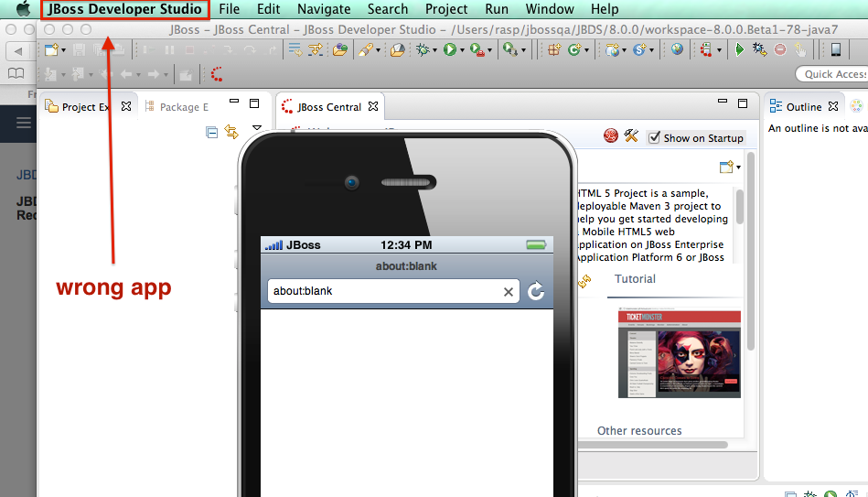The height and width of the screenshot is (497, 868).
Task: Toggle the Show on Startup checkbox
Action: point(654,137)
